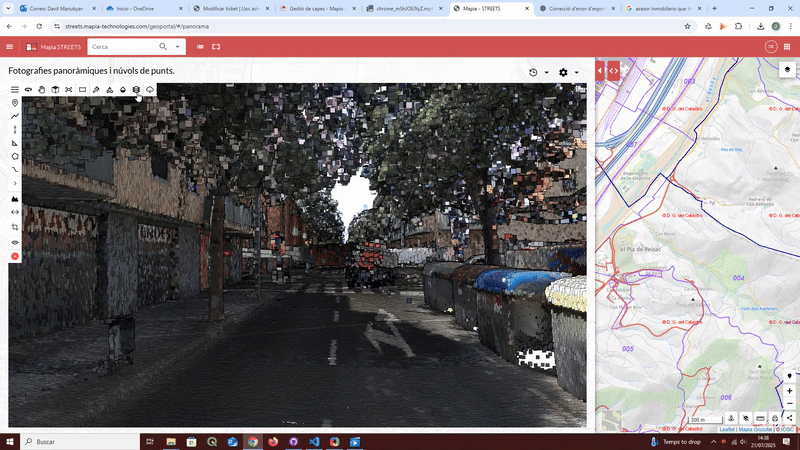Switch to the asesor inmobiliario Google tab
800x450 pixels.
(x=664, y=9)
